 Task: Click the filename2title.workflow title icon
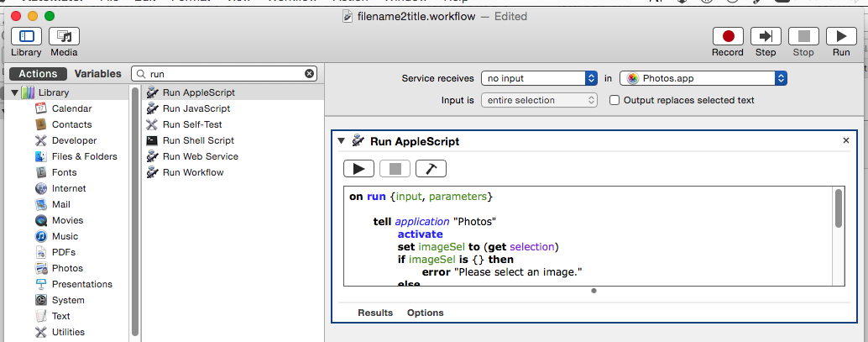click(x=348, y=17)
